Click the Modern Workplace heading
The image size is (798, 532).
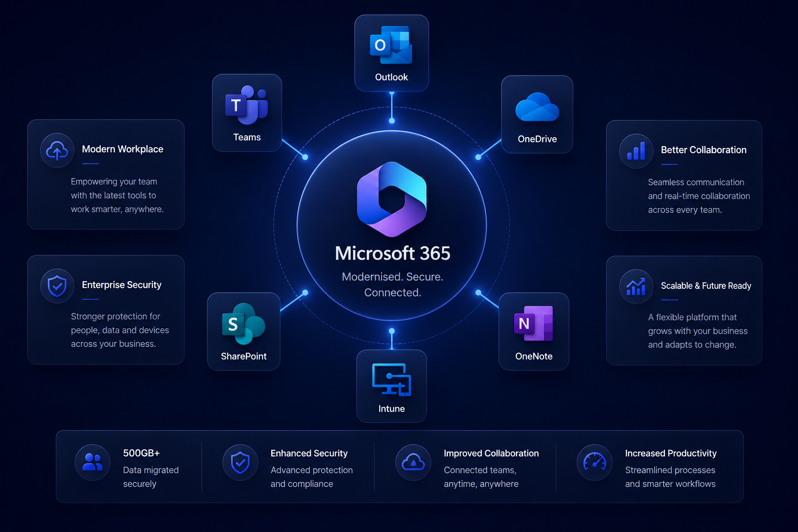123,149
